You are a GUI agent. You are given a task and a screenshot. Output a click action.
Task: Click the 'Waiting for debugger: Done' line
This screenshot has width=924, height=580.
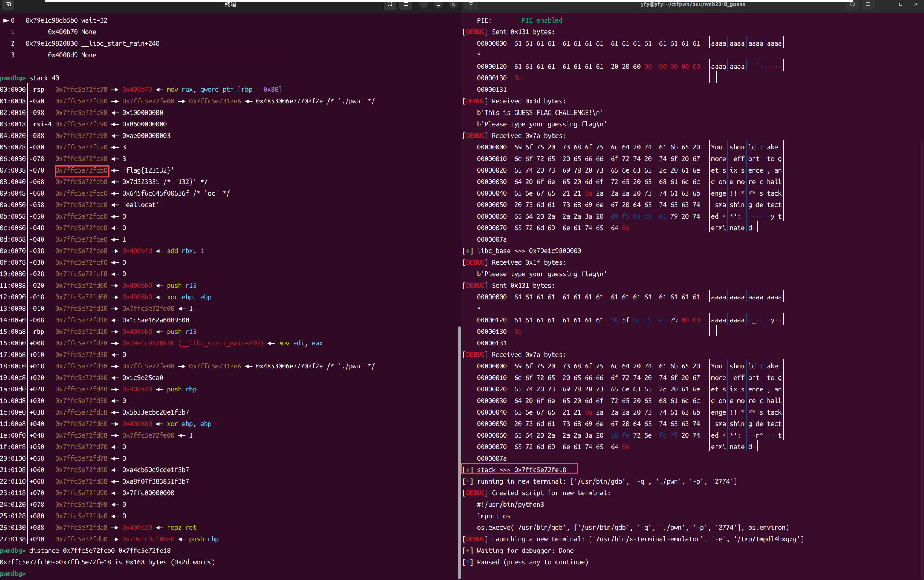pos(518,551)
